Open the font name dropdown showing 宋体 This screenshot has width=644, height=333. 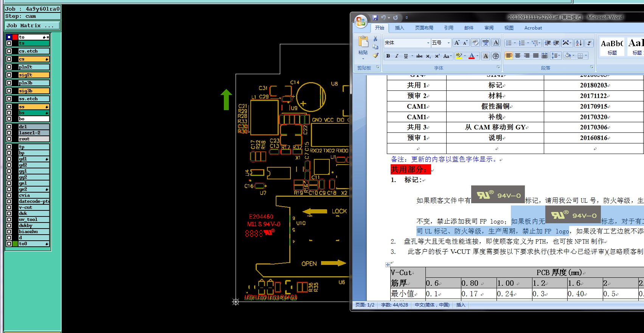point(428,43)
